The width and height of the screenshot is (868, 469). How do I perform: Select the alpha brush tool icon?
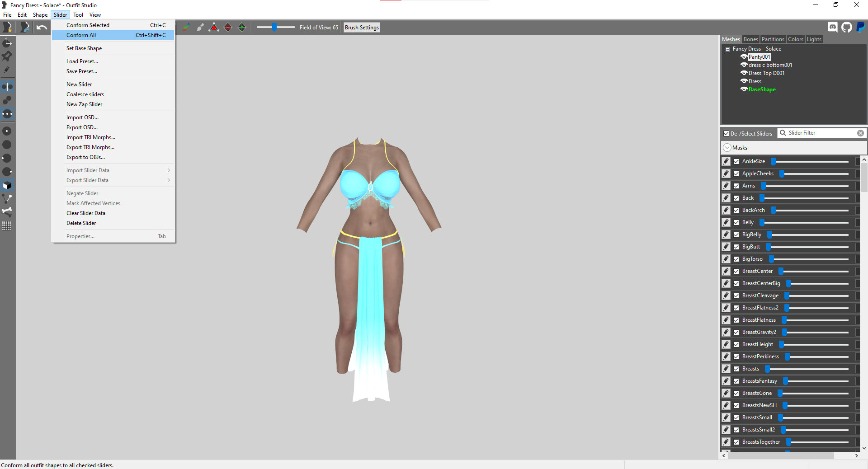[x=200, y=28]
